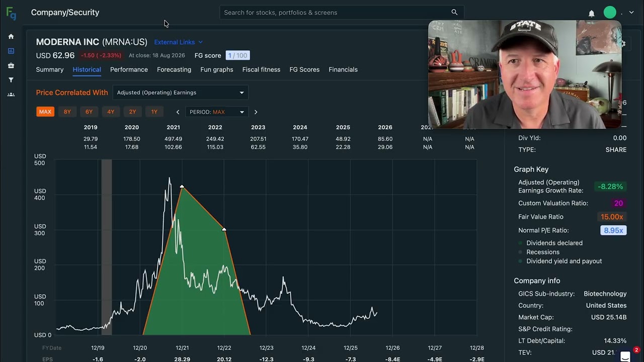Image resolution: width=644 pixels, height=362 pixels.
Task: Switch the chart to the 8Y range
Action: click(67, 112)
